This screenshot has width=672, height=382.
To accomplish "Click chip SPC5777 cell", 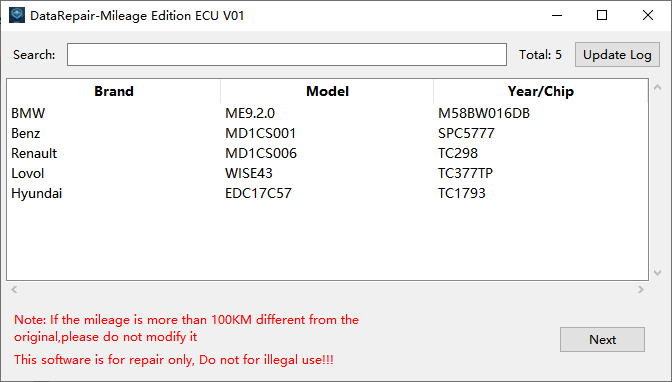I will coord(466,133).
